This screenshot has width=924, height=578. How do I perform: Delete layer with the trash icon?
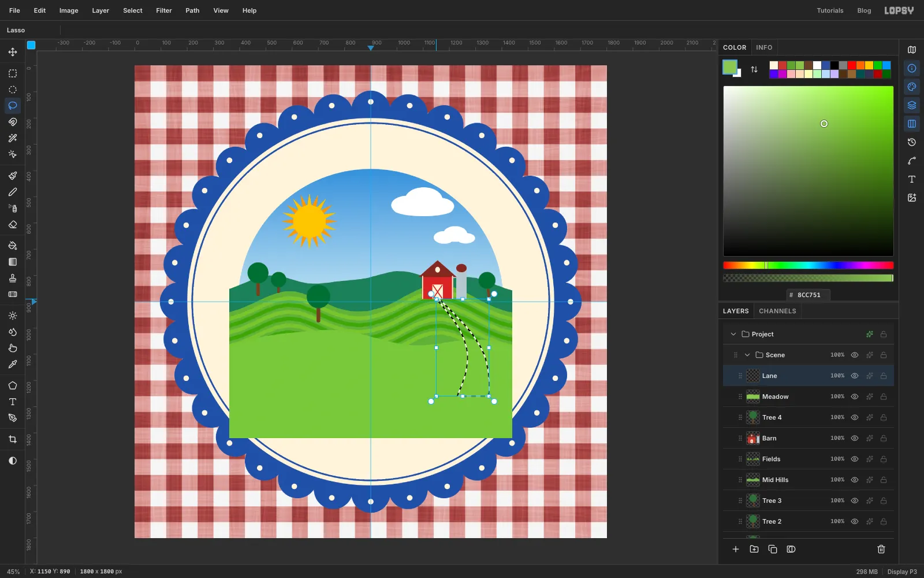tap(881, 549)
